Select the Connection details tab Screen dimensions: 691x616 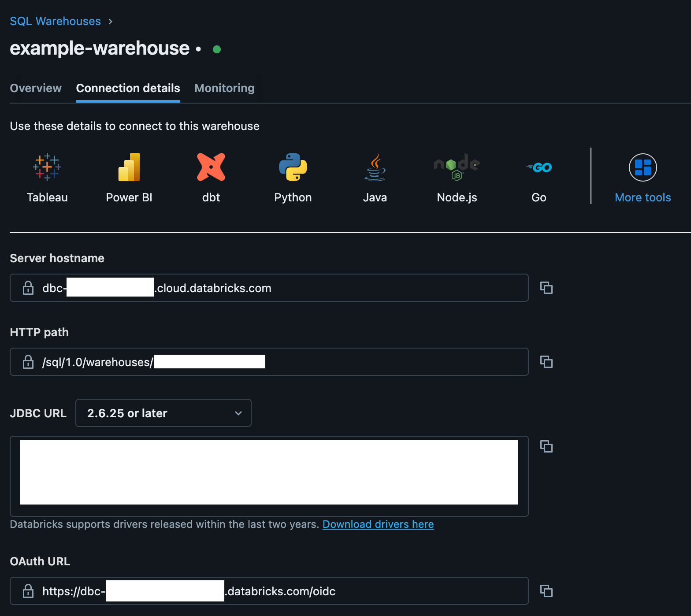pyautogui.click(x=128, y=88)
